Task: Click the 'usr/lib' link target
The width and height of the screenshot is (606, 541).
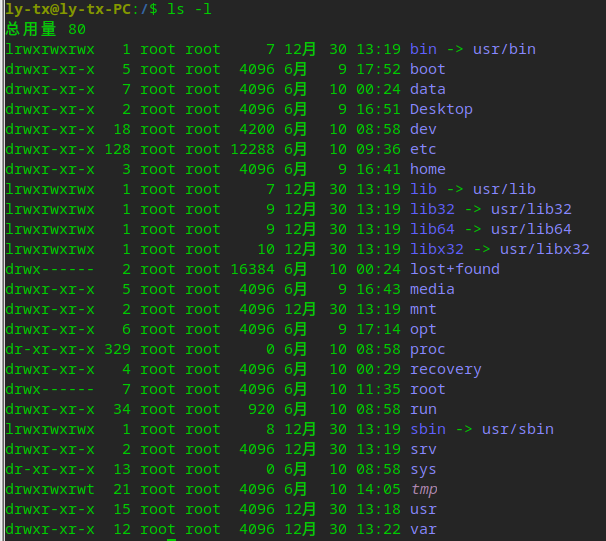Action: (x=504, y=189)
